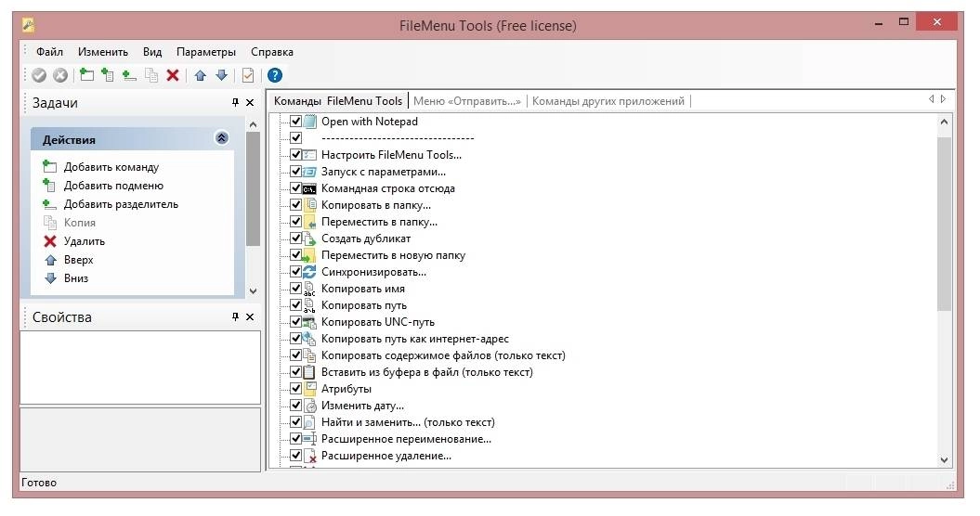Uncheck Запуск с параметрами checkbox
Viewport: 980px width, 516px height.
(295, 171)
